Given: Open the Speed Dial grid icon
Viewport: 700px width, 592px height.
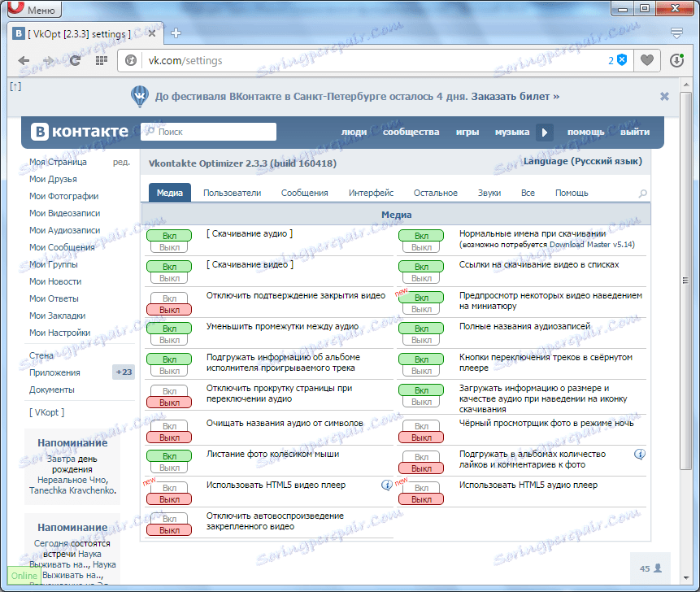Looking at the screenshot, I should 102,60.
